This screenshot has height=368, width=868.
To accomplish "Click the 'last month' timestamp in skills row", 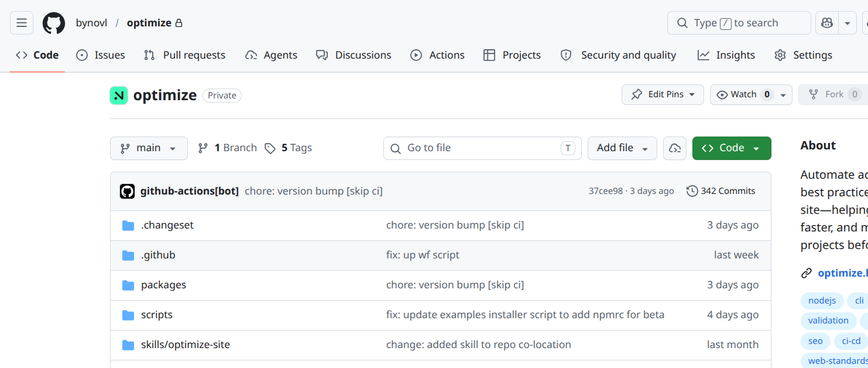I will pos(733,345).
